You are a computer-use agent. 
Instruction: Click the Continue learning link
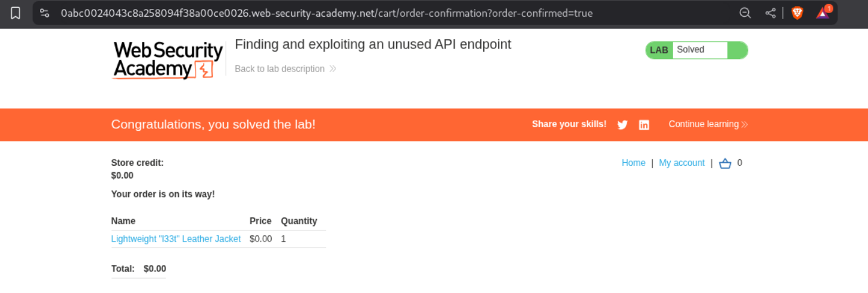tap(703, 124)
